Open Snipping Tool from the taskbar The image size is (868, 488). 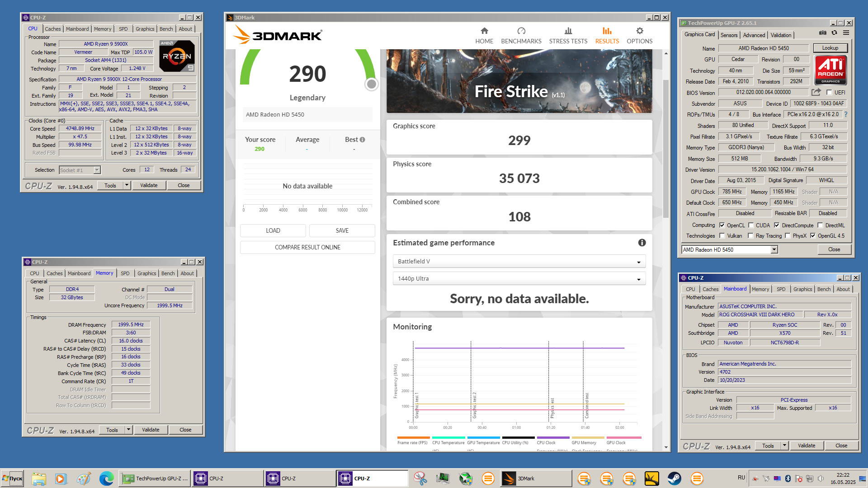420,479
